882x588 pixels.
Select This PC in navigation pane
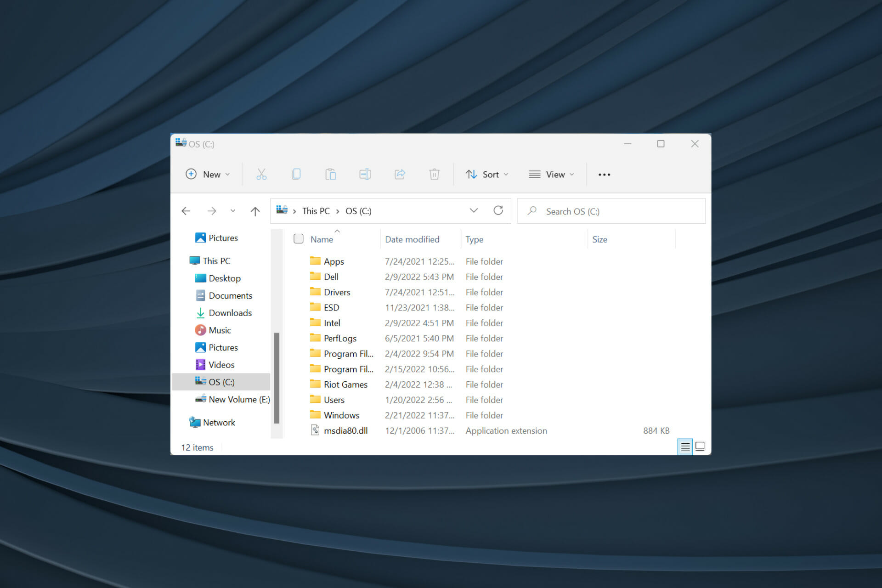click(x=217, y=261)
